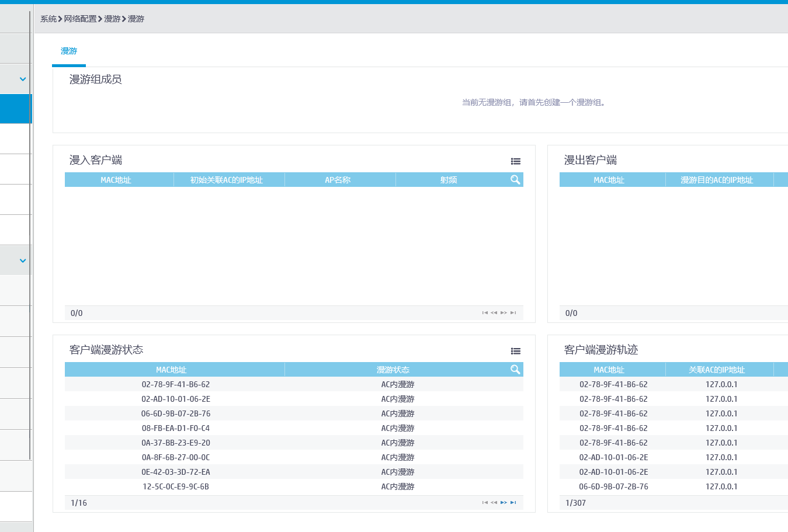The width and height of the screenshot is (788, 532).
Task: Select the 漫游 tab
Action: (69, 51)
